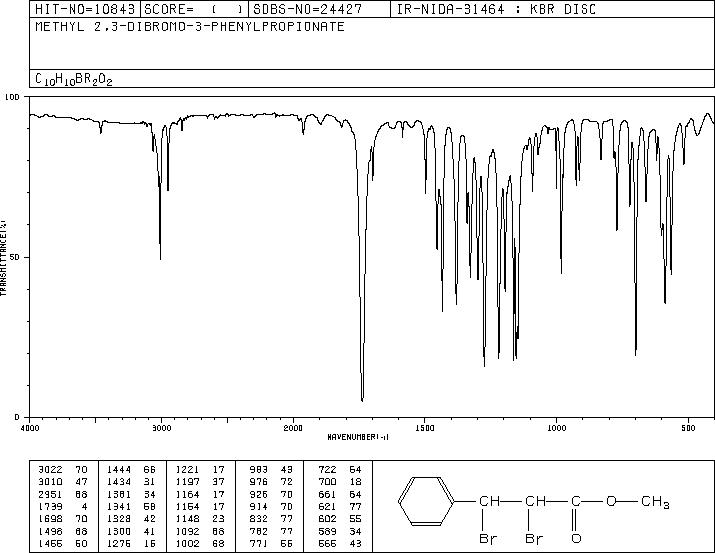Select the 771 peak table entry

coord(271,543)
